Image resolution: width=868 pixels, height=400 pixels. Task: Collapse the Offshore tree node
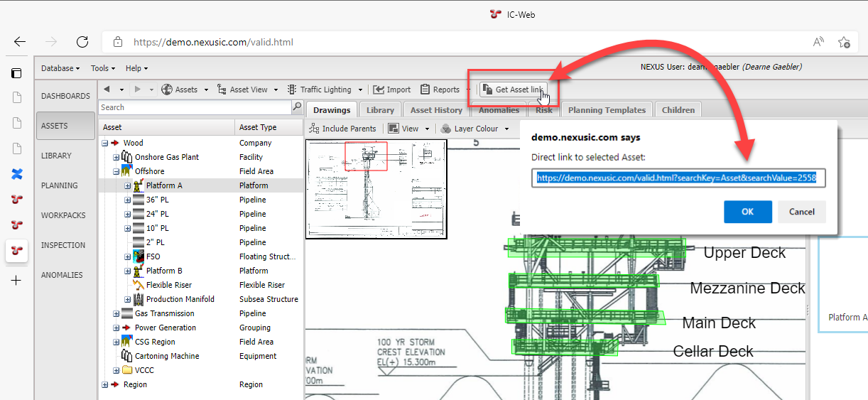click(116, 171)
